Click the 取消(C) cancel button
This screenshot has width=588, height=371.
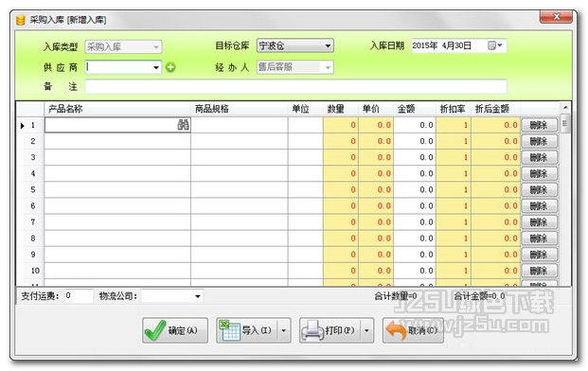click(x=413, y=330)
